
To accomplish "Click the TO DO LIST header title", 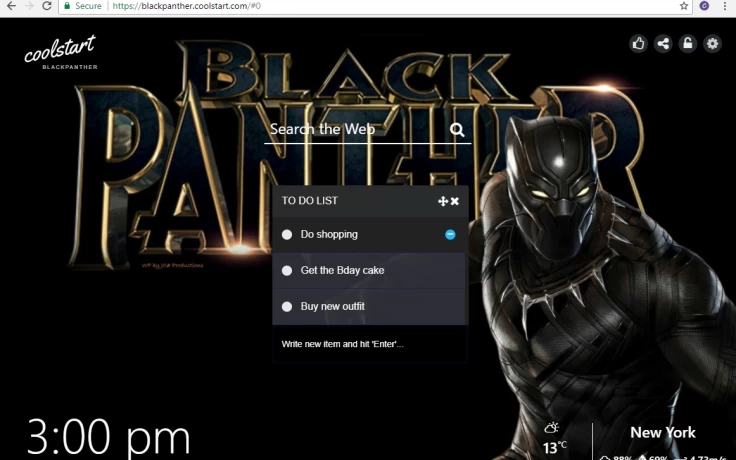I will (309, 200).
